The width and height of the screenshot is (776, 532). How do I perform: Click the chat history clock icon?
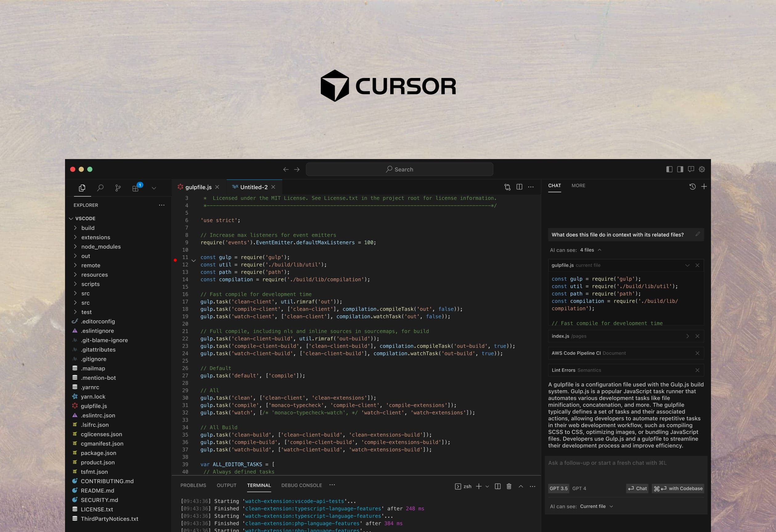point(692,187)
